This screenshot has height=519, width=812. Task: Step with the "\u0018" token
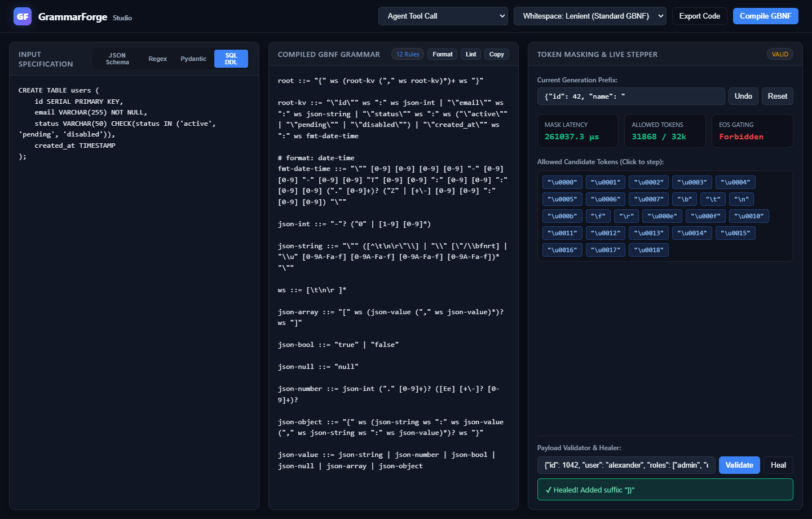click(648, 250)
